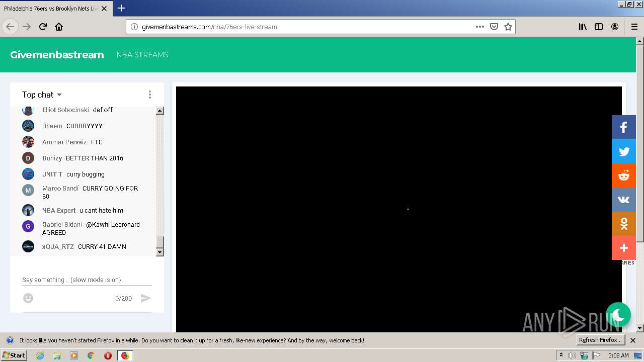
Task: Click Duhizy's D avatar
Action: coord(28,158)
